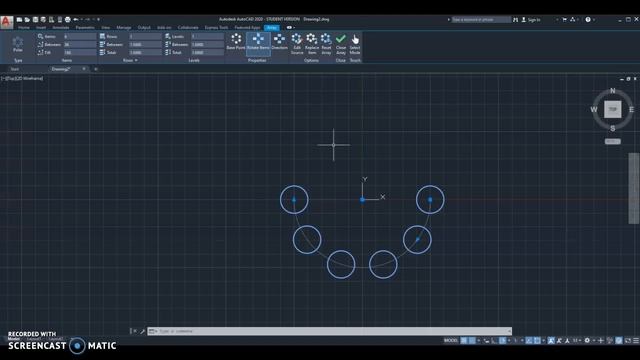This screenshot has height=360, width=640.
Task: Open the status bar customization menu icon
Action: coord(636,340)
